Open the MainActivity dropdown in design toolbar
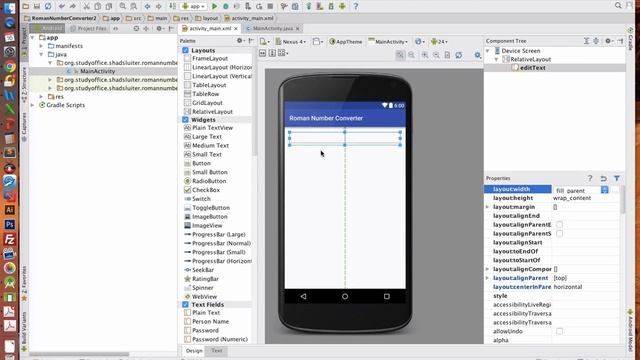640x360 pixels. (388, 42)
